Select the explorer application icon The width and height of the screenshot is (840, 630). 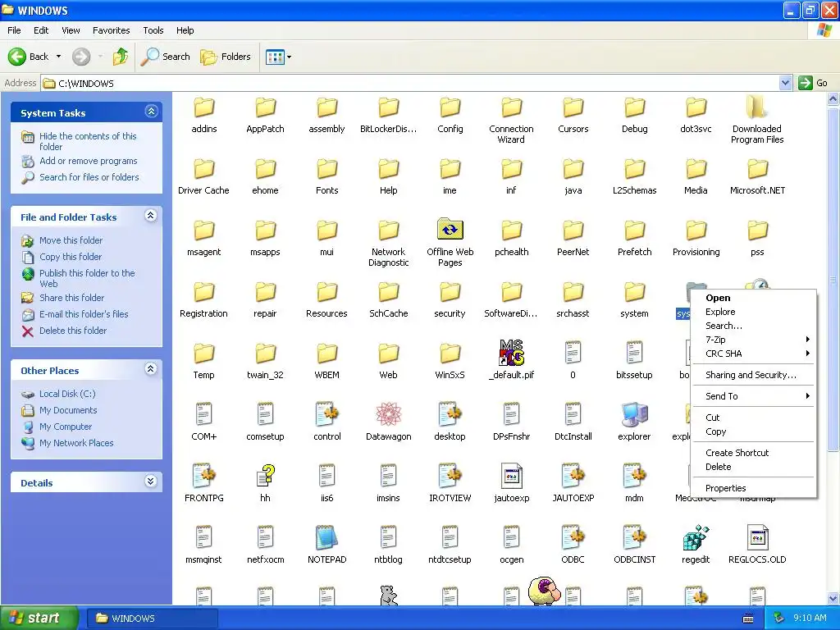click(x=634, y=414)
